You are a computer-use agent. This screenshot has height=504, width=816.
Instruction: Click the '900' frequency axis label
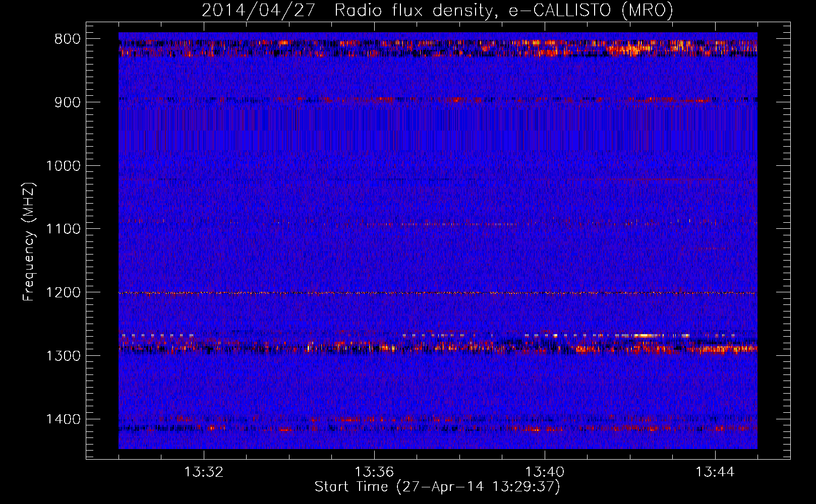68,102
